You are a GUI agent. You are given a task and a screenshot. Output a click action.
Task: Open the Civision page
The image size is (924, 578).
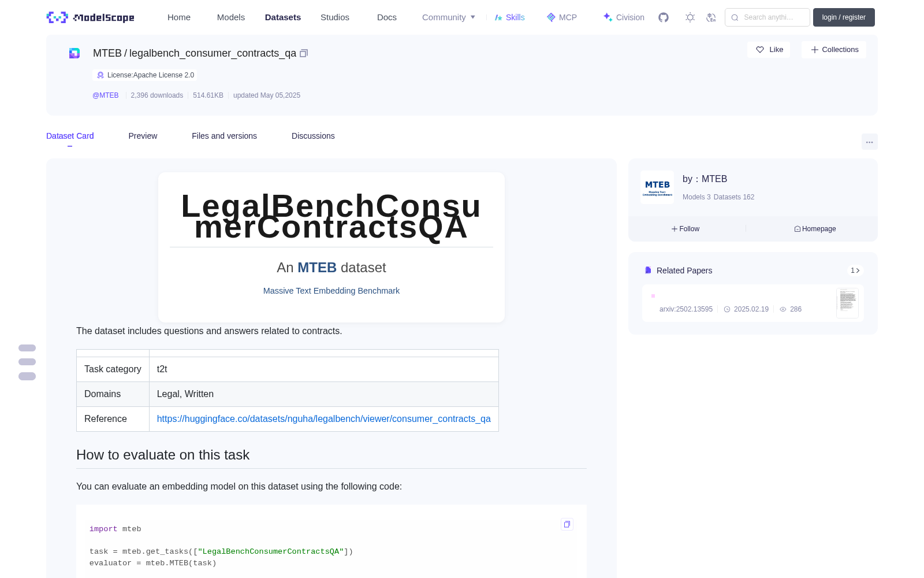(x=624, y=17)
